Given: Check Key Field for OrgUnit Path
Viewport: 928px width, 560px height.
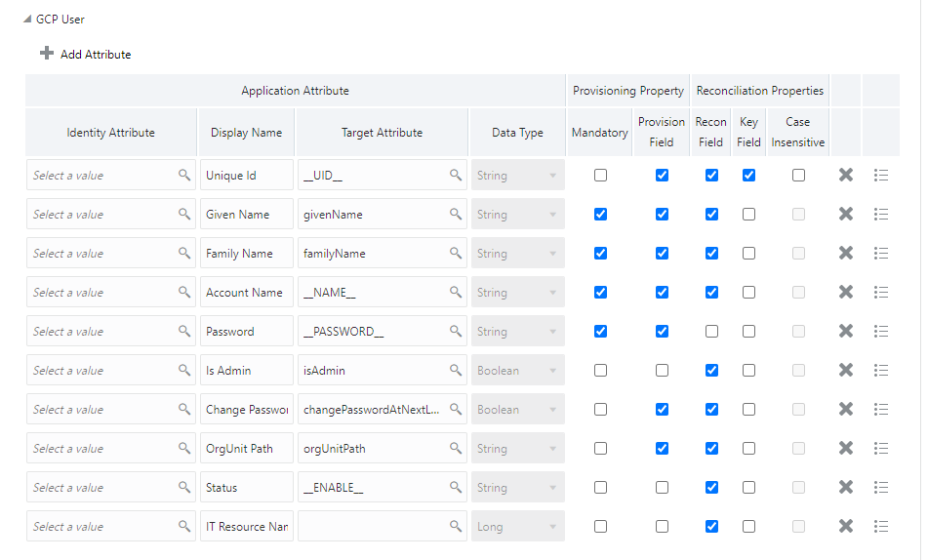Looking at the screenshot, I should coord(748,449).
